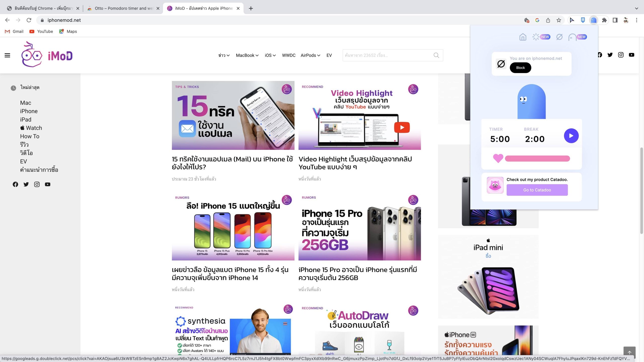This screenshot has height=362, width=644.
Task: Open sidebar Instagram icon
Action: pyautogui.click(x=37, y=184)
